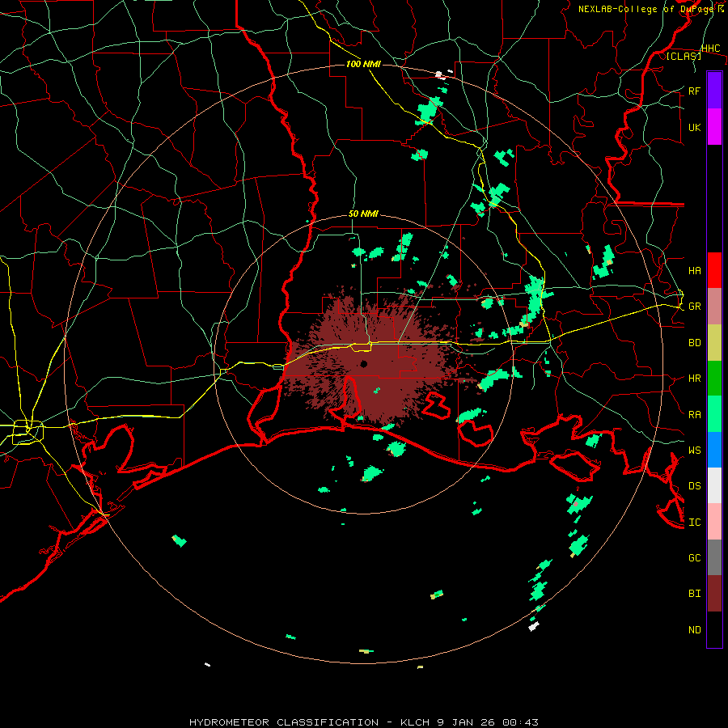Click the RF legend label
The image size is (728, 728).
(694, 91)
